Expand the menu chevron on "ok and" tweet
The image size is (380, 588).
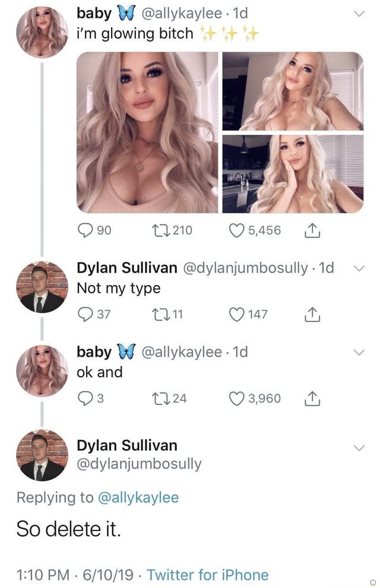click(x=356, y=353)
